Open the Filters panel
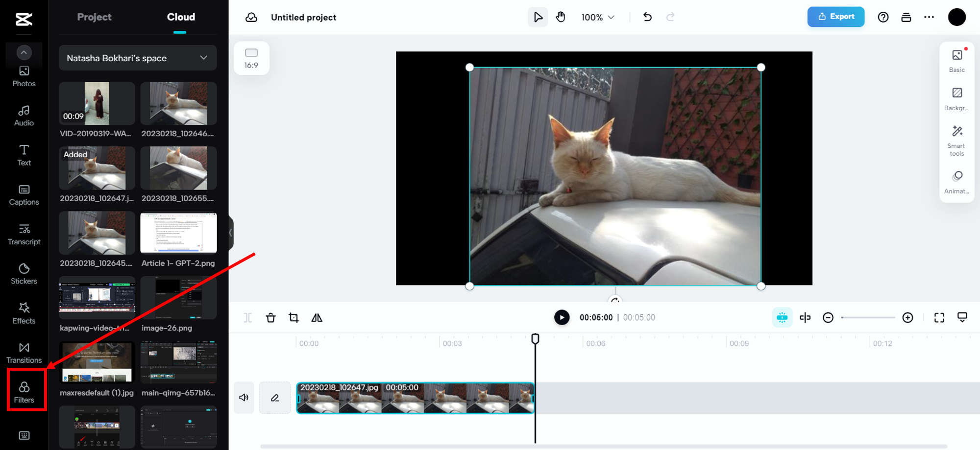980x450 pixels. tap(24, 392)
